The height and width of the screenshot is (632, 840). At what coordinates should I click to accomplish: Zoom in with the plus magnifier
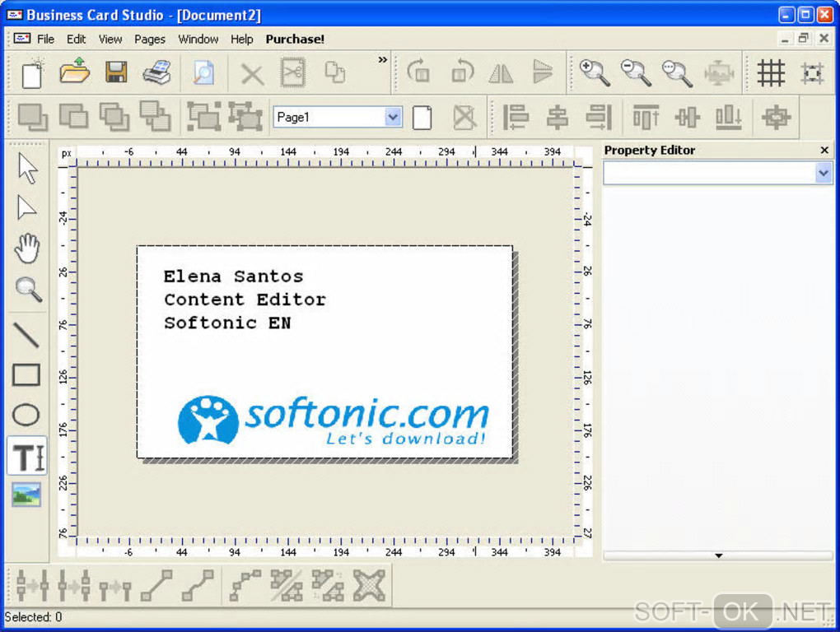[595, 72]
